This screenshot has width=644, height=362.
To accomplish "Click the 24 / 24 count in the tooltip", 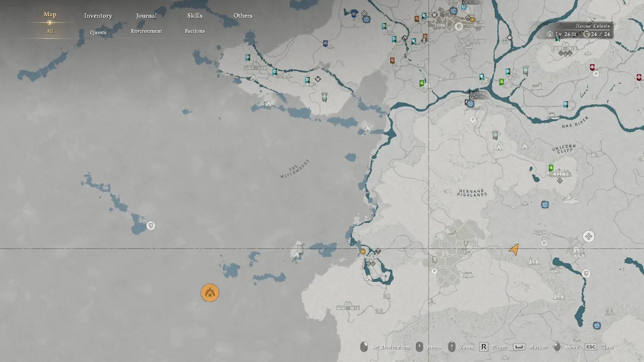I will click(x=600, y=34).
